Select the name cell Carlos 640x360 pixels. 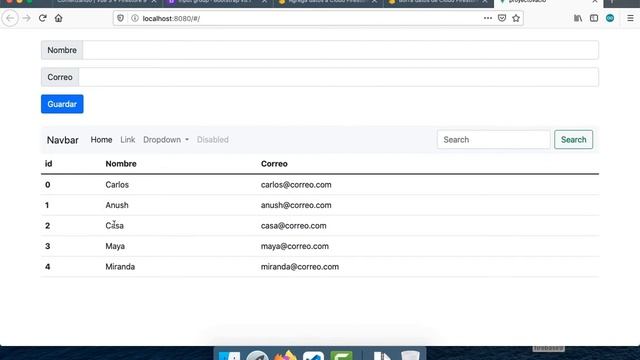(117, 185)
